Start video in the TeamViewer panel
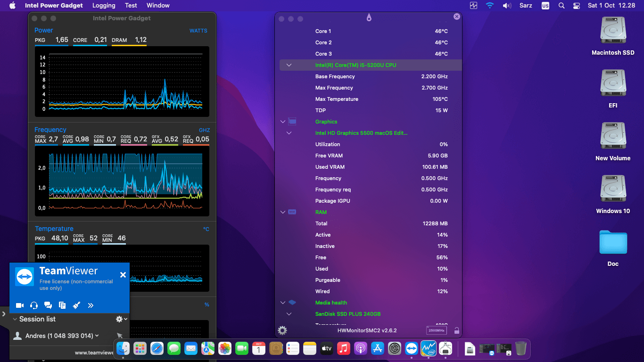Image resolution: width=644 pixels, height=362 pixels. point(20,305)
